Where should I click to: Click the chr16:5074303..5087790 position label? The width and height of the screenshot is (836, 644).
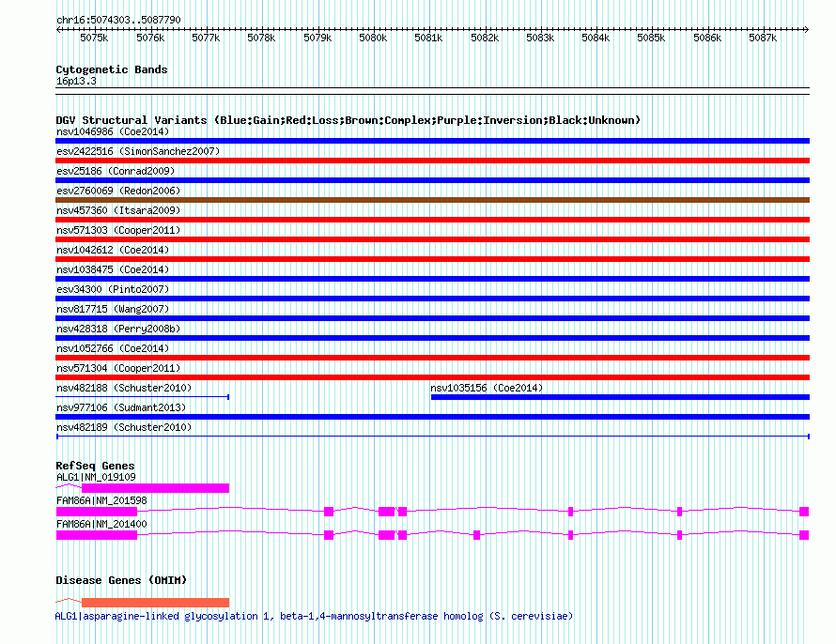pyautogui.click(x=118, y=20)
